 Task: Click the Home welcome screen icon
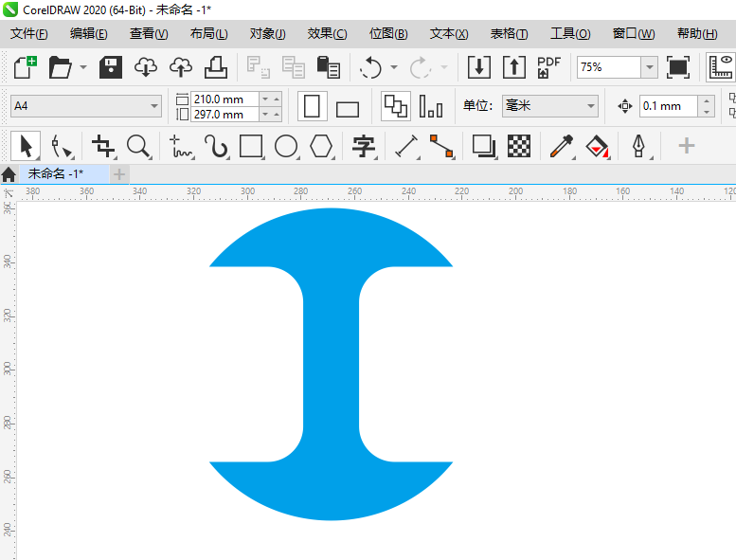pyautogui.click(x=9, y=174)
